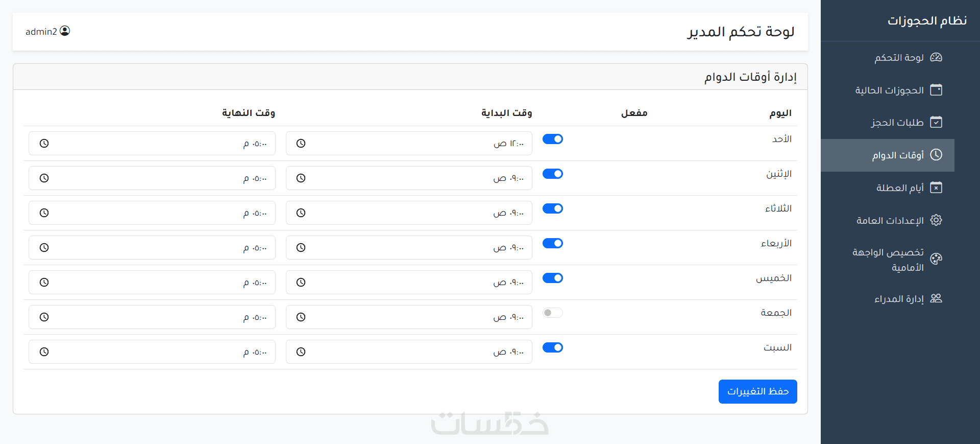
Task: Click the calendar-x icon beside أيام العطلة
Action: tap(936, 188)
